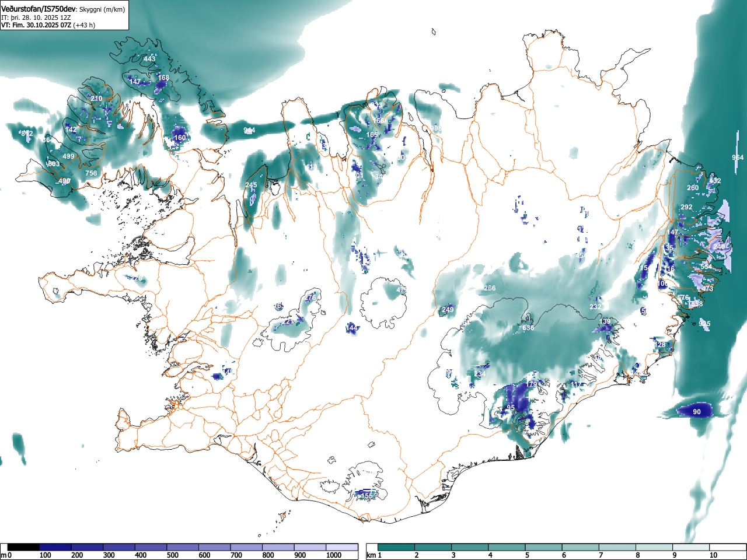The width and height of the screenshot is (747, 560).
Task: Click the 266 visibility value
Action: (490, 288)
